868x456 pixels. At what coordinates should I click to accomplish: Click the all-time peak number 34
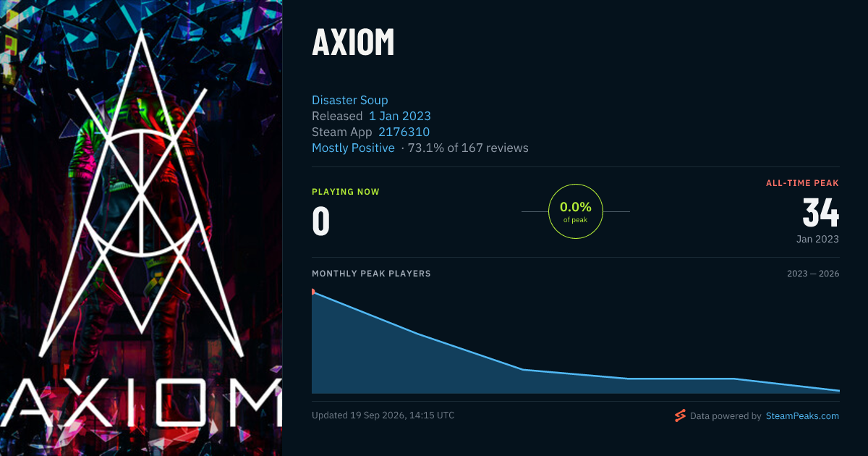pyautogui.click(x=821, y=213)
